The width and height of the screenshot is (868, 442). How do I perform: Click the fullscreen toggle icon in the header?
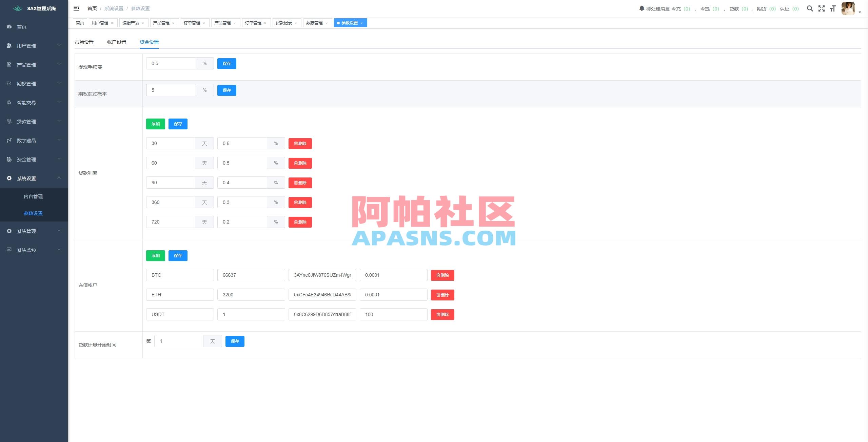tap(822, 8)
